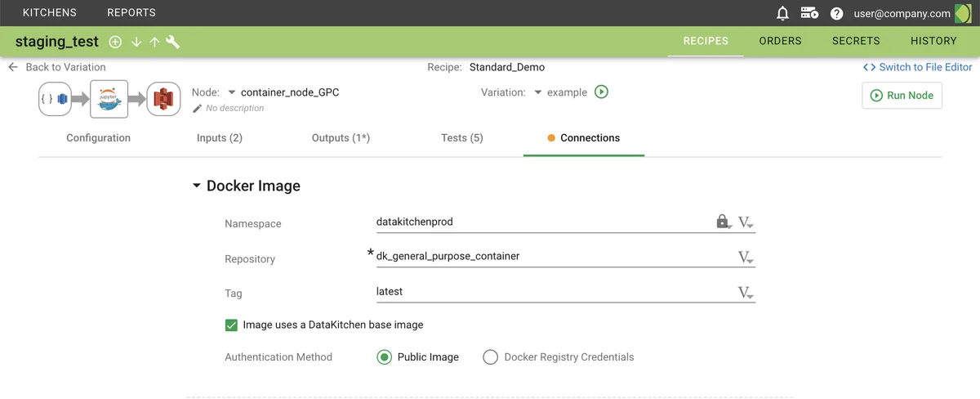
Task: Click the staging_test kitchen title
Action: tap(57, 42)
